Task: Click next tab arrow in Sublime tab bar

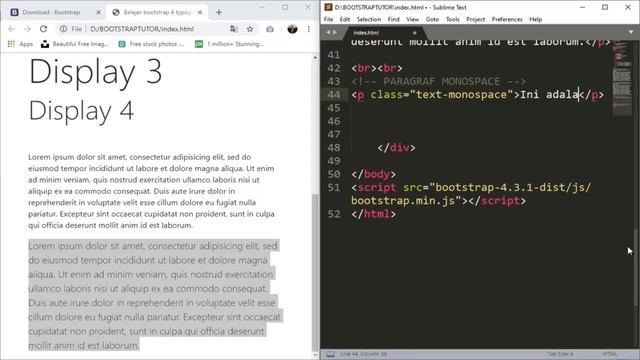Action: click(335, 32)
